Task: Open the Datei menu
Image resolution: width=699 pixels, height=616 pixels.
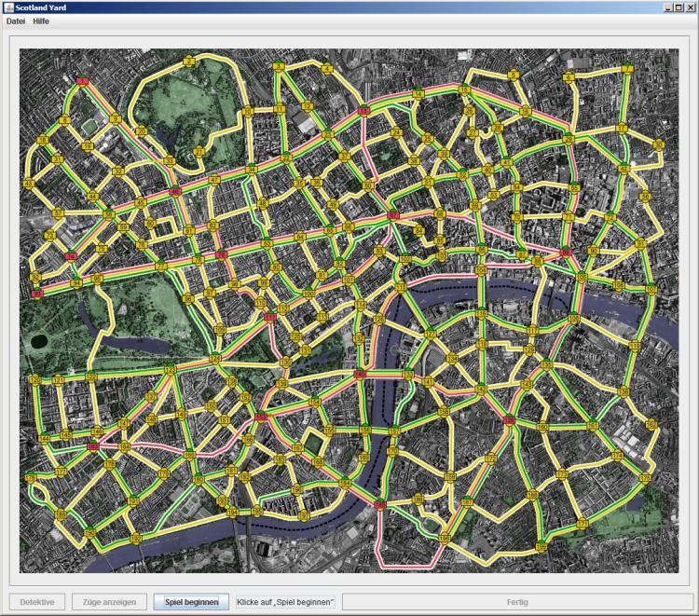Action: [x=16, y=21]
